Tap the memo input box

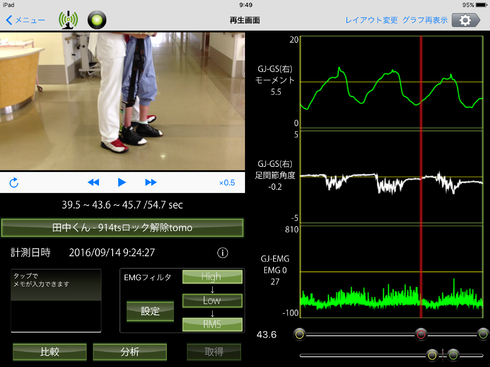coord(56,301)
